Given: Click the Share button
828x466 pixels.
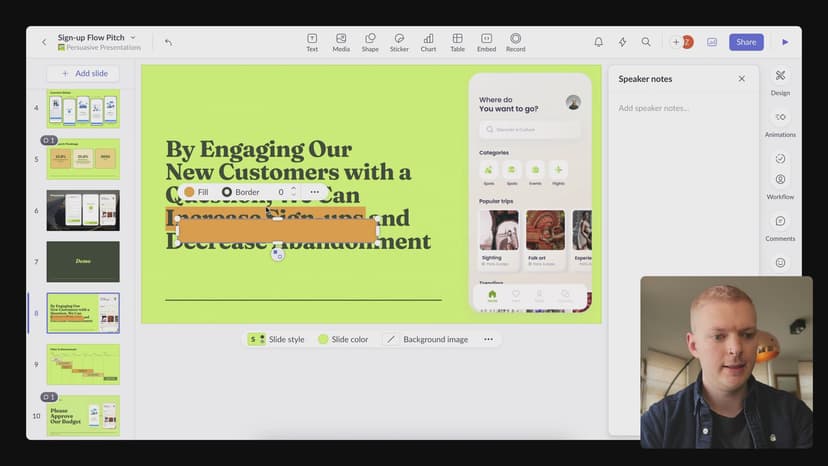Looking at the screenshot, I should click(746, 42).
